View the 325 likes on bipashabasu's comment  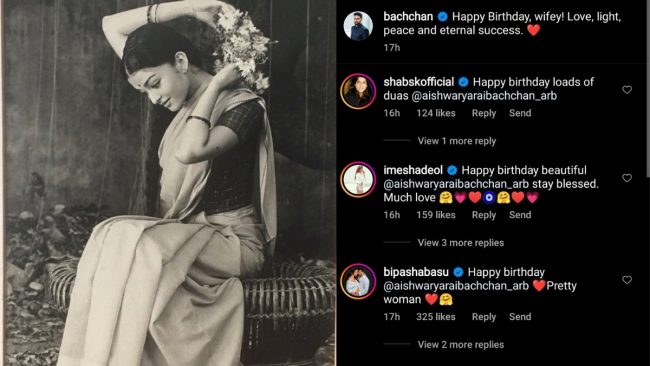pyautogui.click(x=436, y=317)
